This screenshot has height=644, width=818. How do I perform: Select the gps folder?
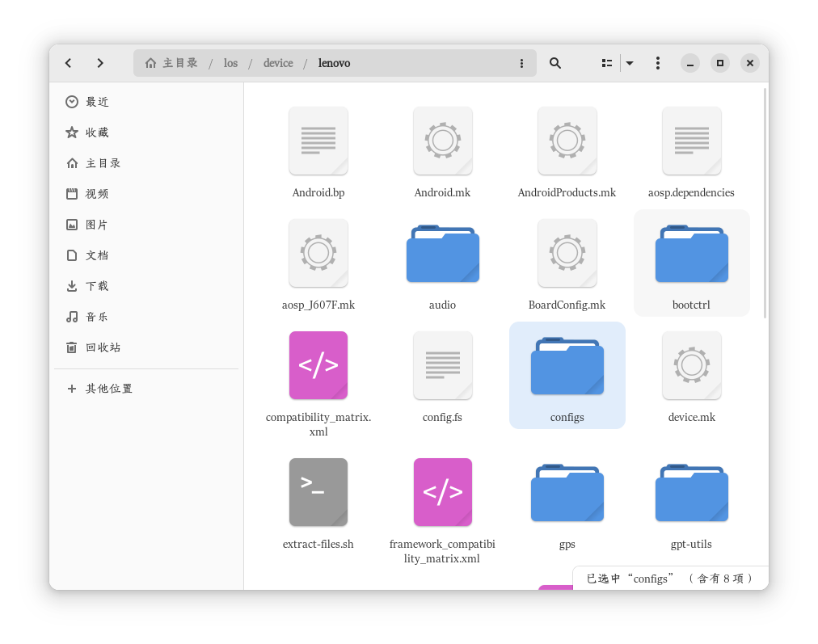click(x=567, y=503)
